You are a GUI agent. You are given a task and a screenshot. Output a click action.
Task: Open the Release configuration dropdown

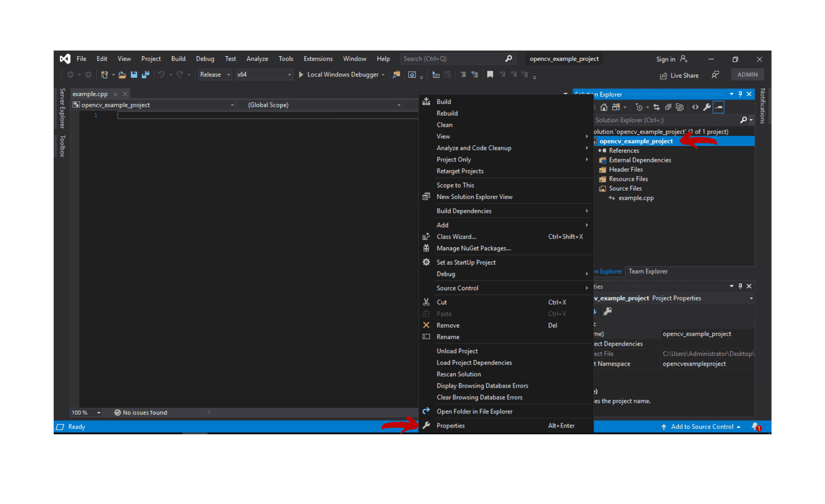point(215,75)
